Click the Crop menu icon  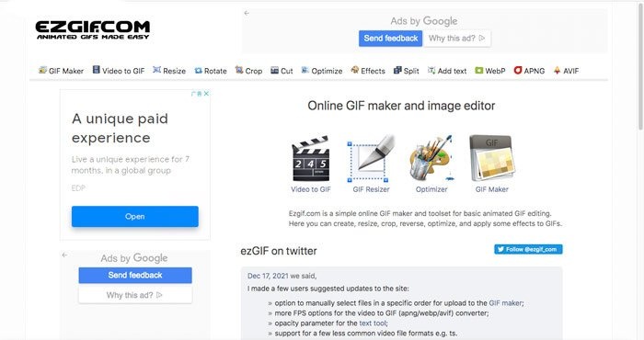point(239,70)
